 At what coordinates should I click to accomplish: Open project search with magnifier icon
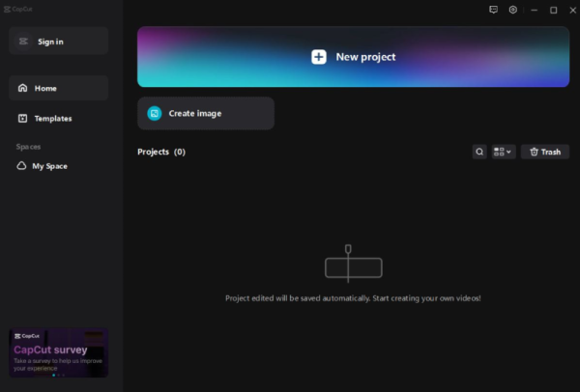479,152
